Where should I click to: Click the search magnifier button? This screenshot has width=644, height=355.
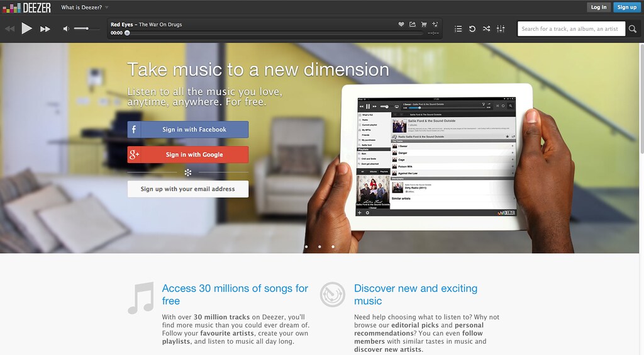tap(633, 29)
